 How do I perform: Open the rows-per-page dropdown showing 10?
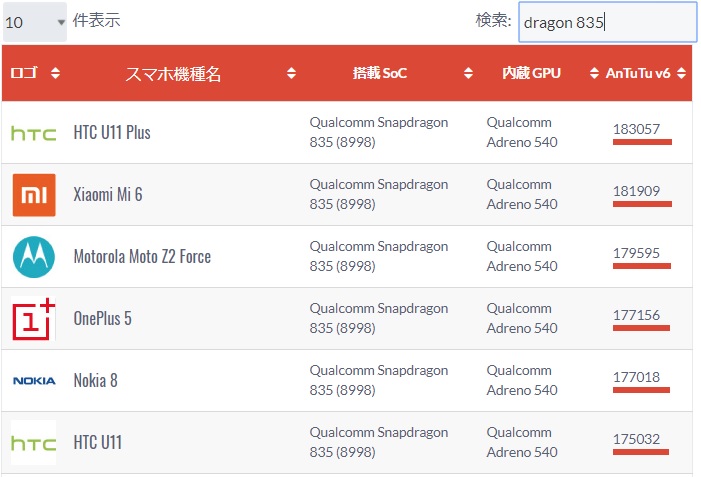pos(35,22)
